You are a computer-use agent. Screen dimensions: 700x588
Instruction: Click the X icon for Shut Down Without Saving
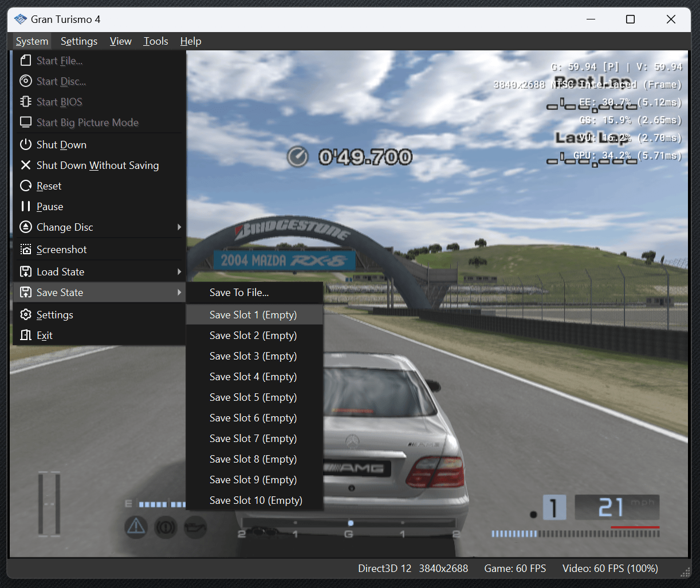tap(25, 165)
